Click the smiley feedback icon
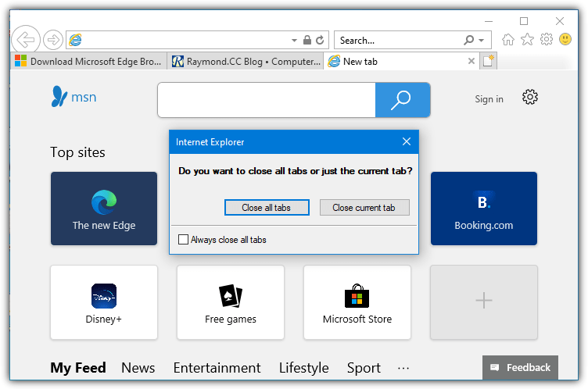This screenshot has height=389, width=588. (x=565, y=39)
